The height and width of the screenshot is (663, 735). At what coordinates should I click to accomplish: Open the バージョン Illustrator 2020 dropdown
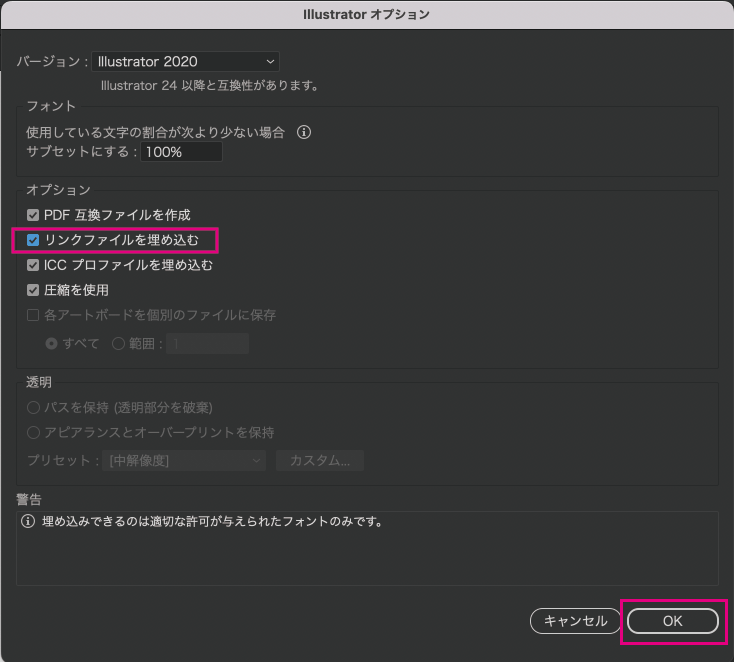click(185, 61)
